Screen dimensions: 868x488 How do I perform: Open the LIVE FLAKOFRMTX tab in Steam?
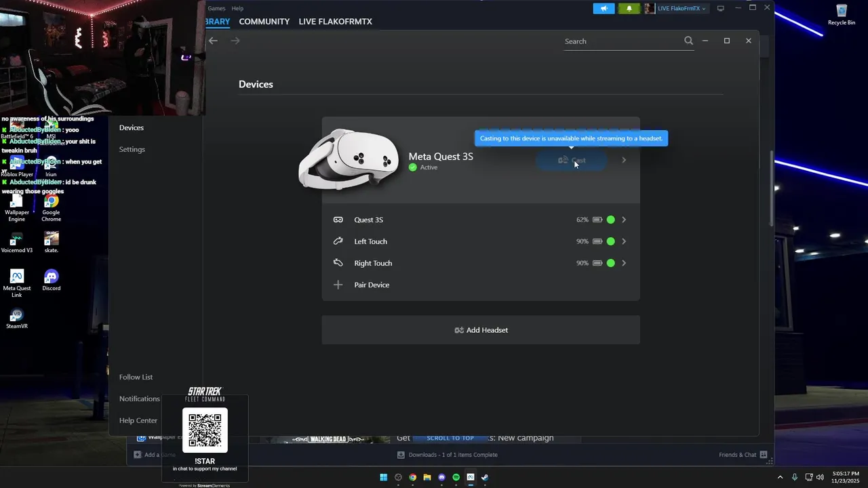336,22
